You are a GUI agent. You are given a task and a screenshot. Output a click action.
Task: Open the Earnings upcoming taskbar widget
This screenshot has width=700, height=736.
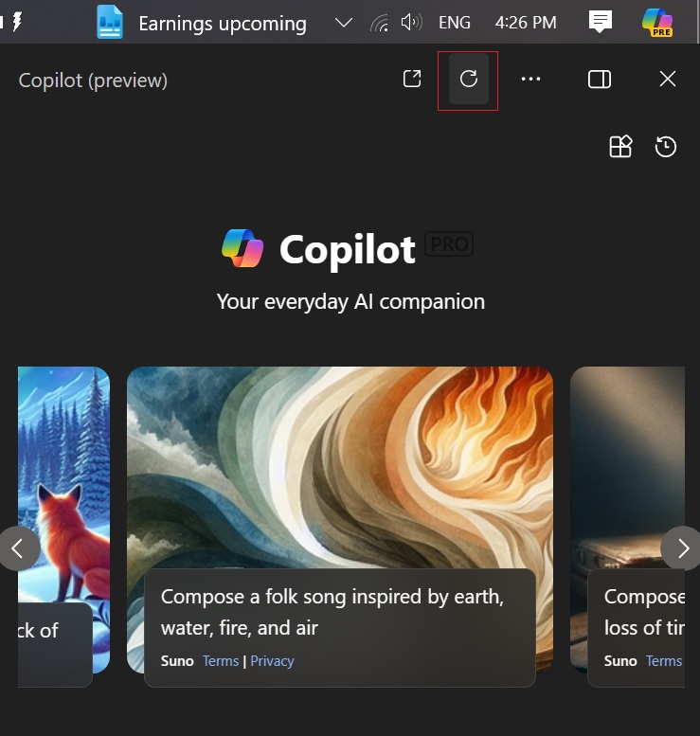point(202,23)
